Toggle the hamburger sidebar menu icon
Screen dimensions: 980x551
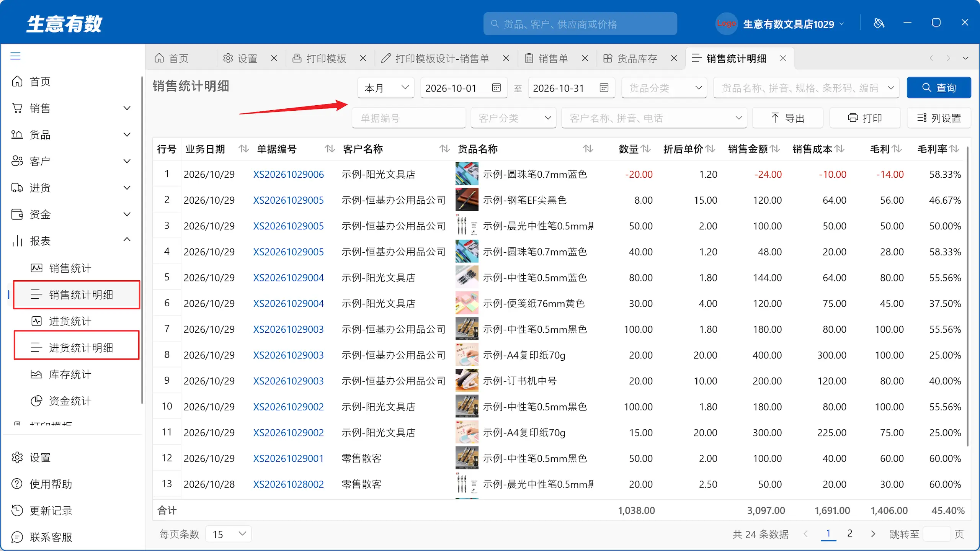click(15, 56)
